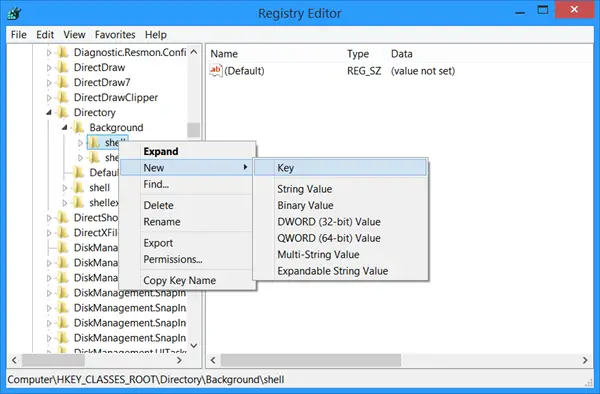Collapse the Background tree node

(x=65, y=127)
